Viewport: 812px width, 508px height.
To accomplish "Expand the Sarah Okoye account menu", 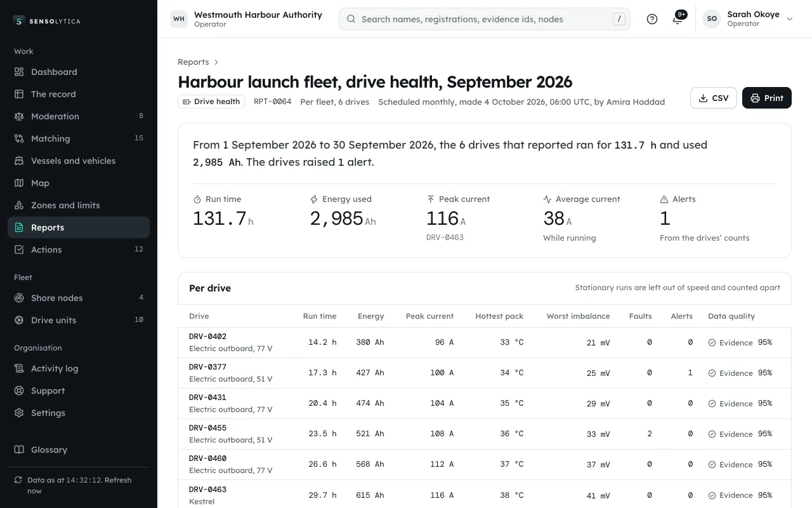I will coord(749,19).
